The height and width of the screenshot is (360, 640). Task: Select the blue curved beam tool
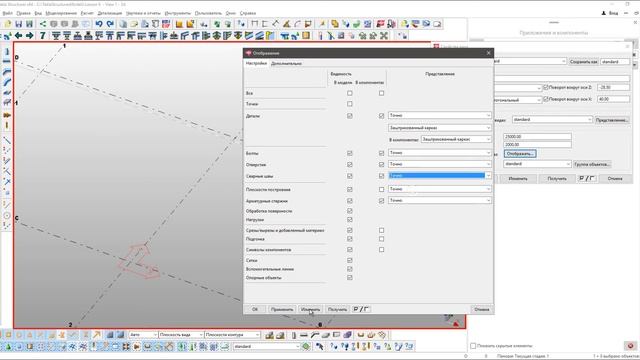pos(7,82)
